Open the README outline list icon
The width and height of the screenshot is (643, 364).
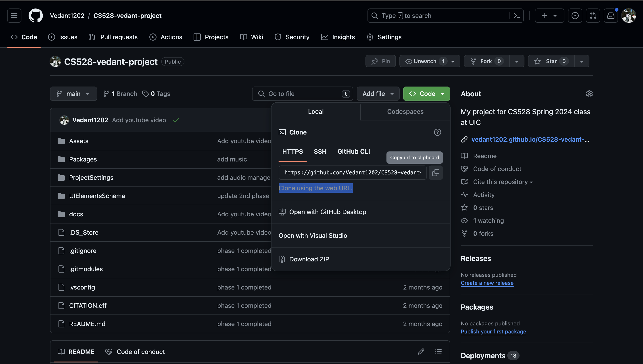[438, 352]
